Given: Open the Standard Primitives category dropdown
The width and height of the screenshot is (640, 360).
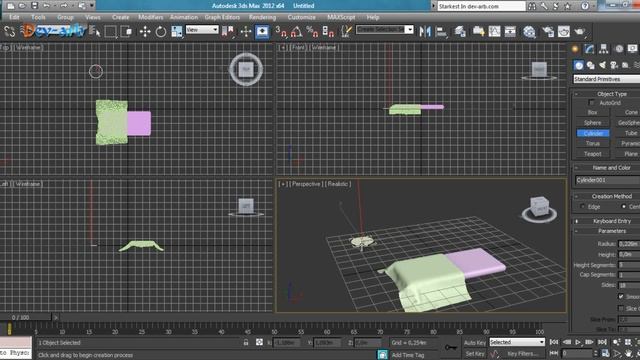Looking at the screenshot, I should click(607, 79).
